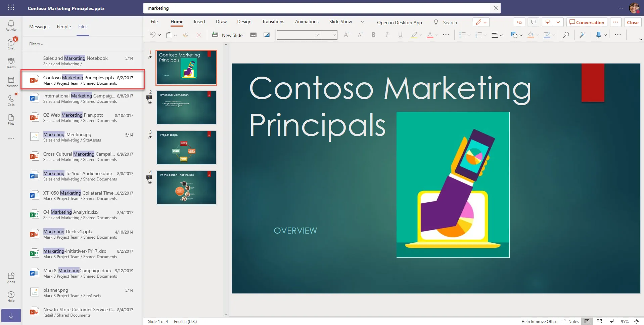The image size is (644, 325).
Task: Open Chat in the Teams sidebar
Action: (x=11, y=44)
